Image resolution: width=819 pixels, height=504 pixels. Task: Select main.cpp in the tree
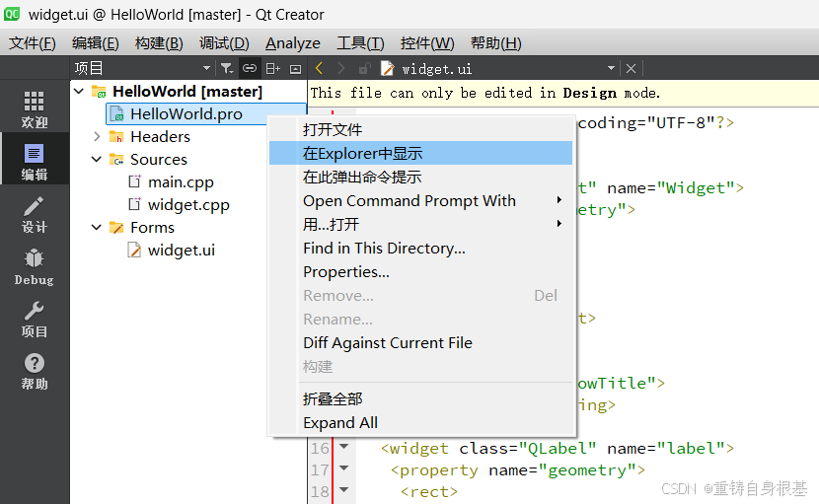(181, 181)
